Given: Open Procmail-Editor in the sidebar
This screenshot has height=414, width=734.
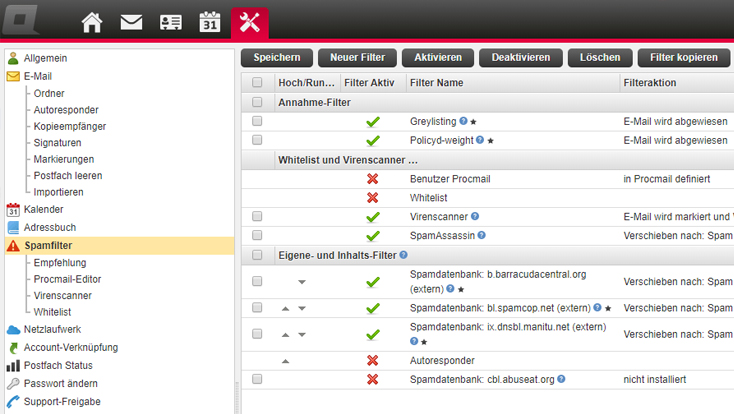Looking at the screenshot, I should pos(67,279).
